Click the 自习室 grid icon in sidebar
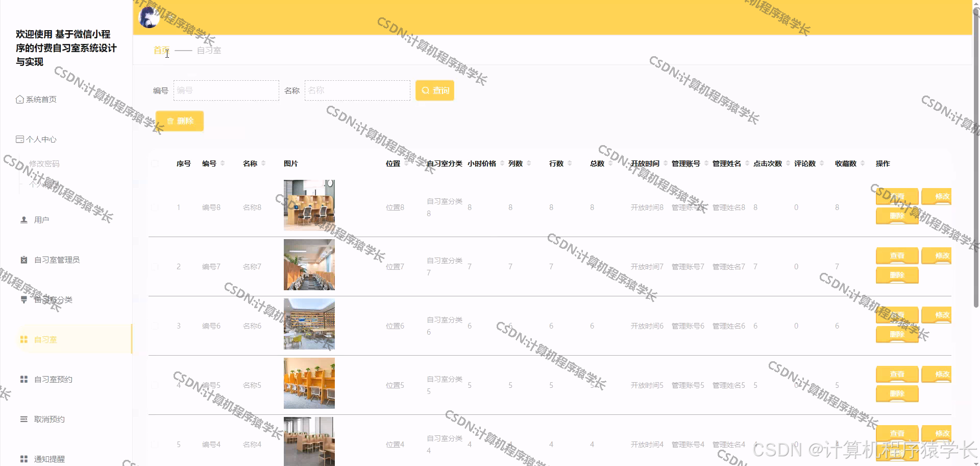The image size is (980, 466). pyautogui.click(x=23, y=339)
